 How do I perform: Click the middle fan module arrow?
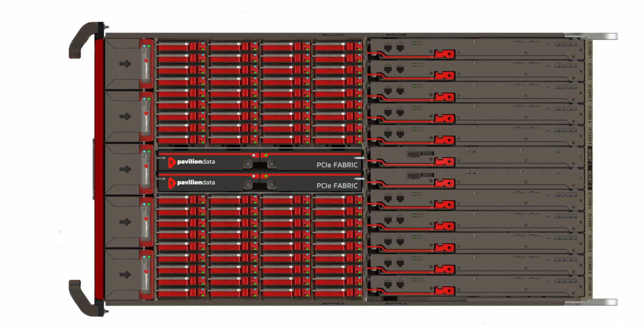pos(125,169)
